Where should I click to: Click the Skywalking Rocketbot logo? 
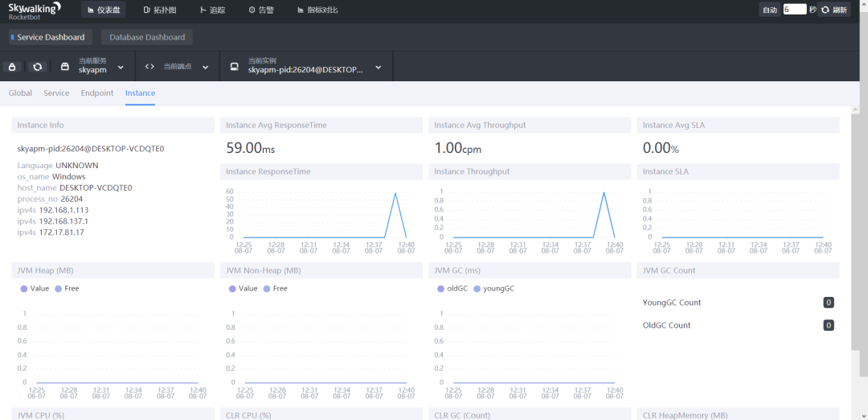tap(35, 10)
